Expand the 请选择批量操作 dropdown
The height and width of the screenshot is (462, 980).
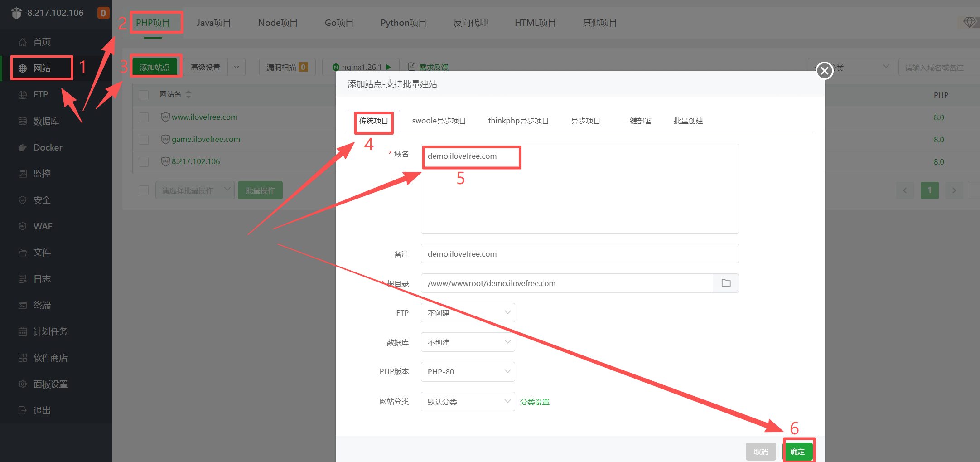pos(195,190)
